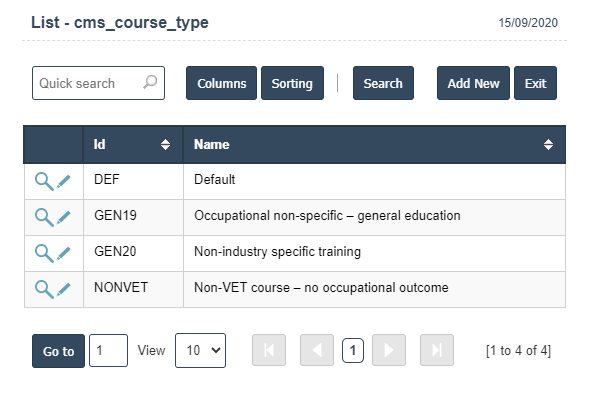Select the NONVET id cell
Viewport: 591px width, 399px height.
click(x=133, y=289)
